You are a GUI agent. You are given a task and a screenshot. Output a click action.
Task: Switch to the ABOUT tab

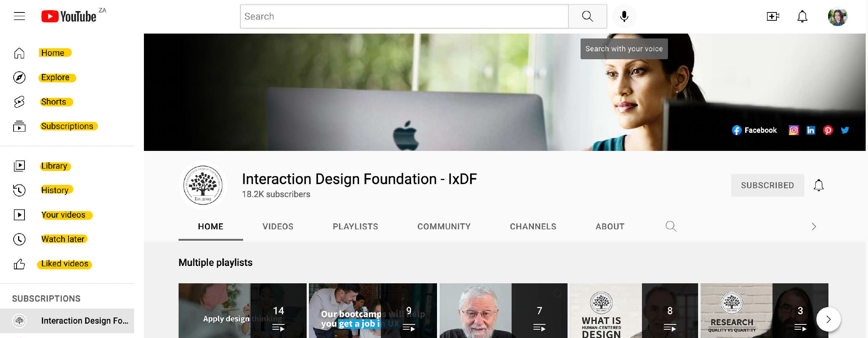coord(610,226)
